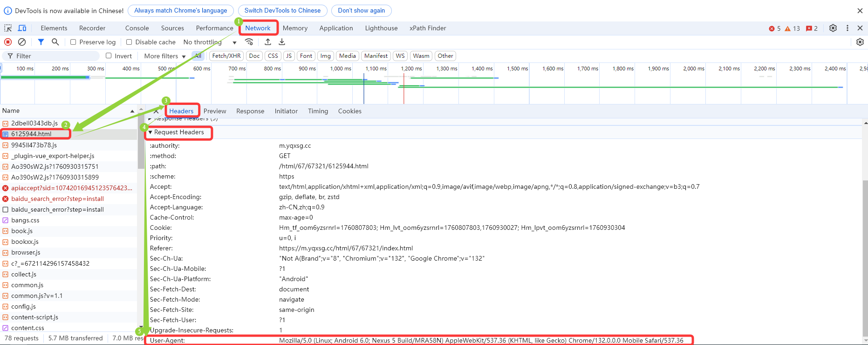Viewport: 868px width, 345px height.
Task: Open DevTools settings gear icon
Action: pos(833,28)
